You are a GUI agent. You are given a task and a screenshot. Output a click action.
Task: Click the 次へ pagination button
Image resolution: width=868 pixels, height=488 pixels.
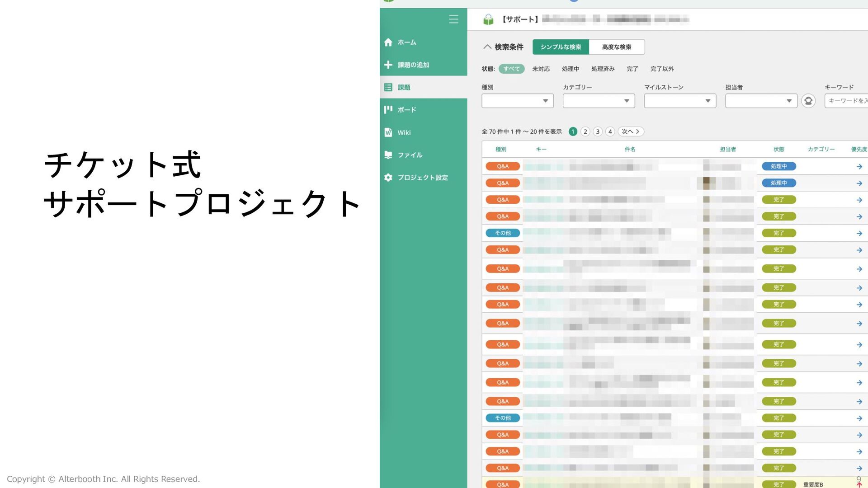630,131
